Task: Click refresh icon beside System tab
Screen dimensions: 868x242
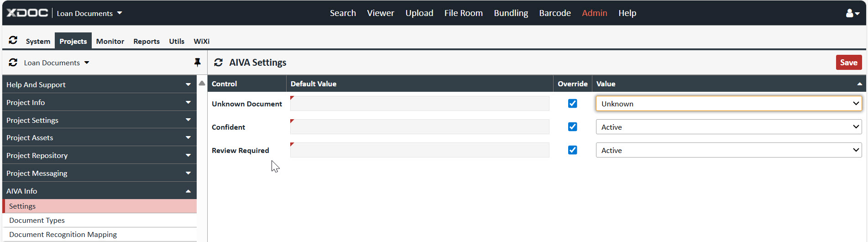Action: [x=13, y=41]
